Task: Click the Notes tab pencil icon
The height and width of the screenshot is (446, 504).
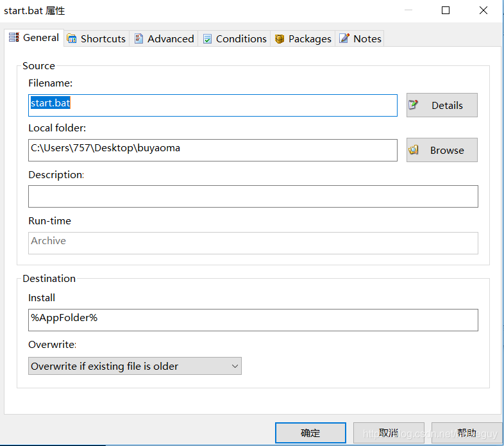Action: [344, 38]
